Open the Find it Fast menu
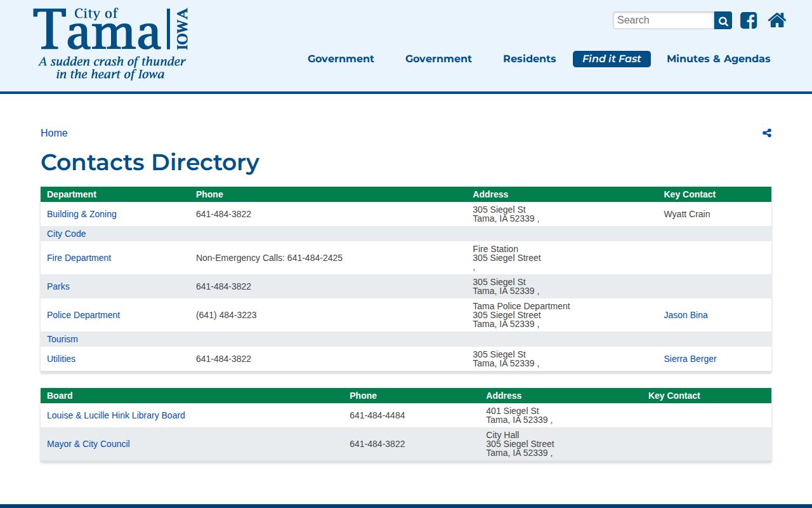 coord(612,58)
